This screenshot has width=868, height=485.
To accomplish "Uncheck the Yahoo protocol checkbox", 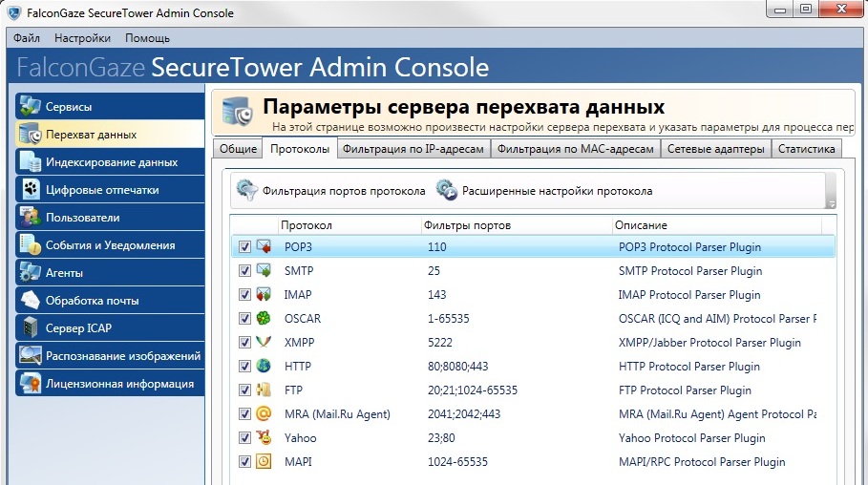I will tap(244, 437).
